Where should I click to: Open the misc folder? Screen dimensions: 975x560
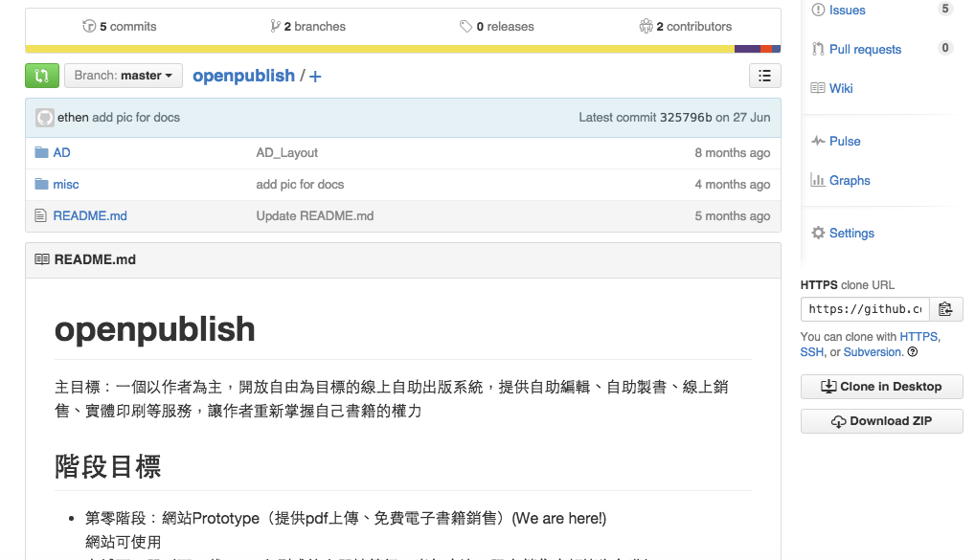[66, 185]
